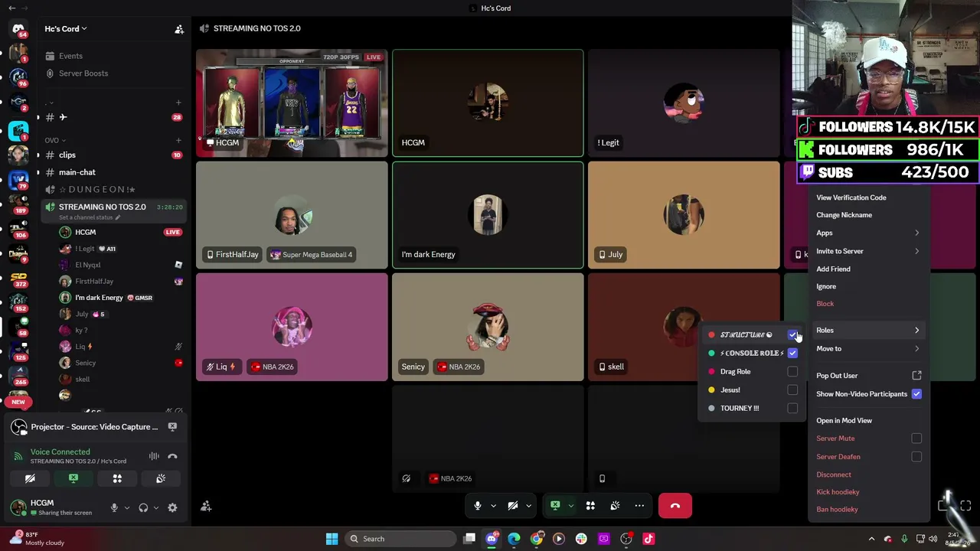
Task: Choose Open in Mod View
Action: coord(844,420)
